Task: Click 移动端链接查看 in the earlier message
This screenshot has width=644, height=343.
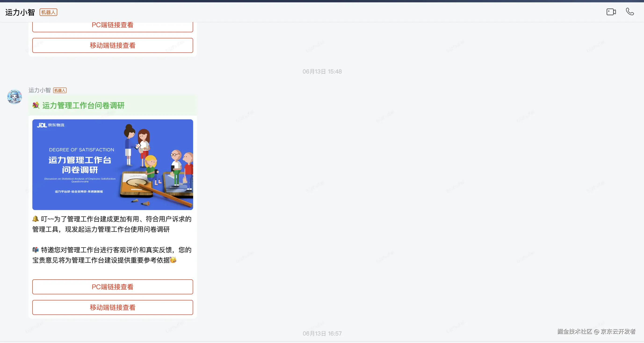Action: (112, 45)
